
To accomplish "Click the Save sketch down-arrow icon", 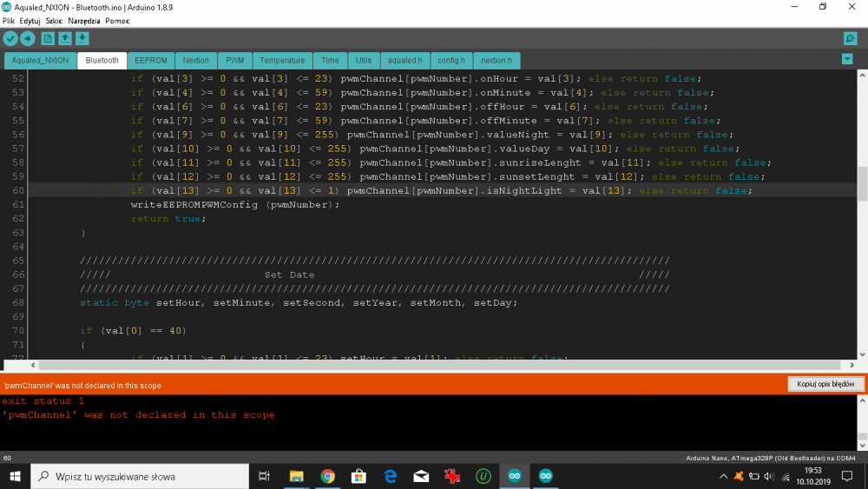I will point(82,38).
